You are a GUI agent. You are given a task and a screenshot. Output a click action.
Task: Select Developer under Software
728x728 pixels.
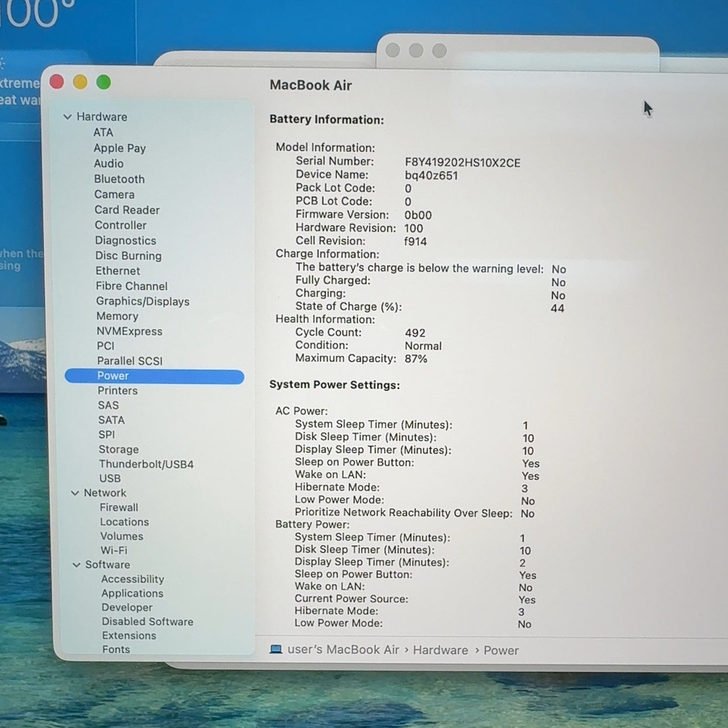pos(127,608)
